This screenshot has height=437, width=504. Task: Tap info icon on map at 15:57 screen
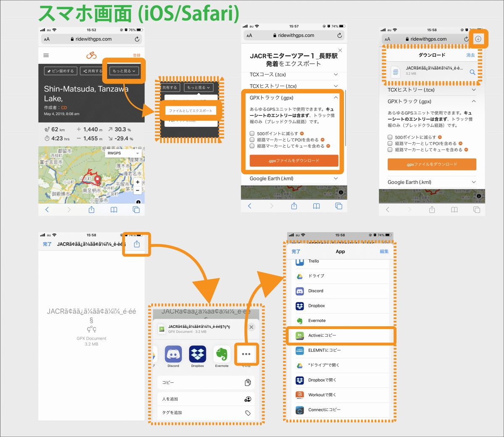pos(341,192)
